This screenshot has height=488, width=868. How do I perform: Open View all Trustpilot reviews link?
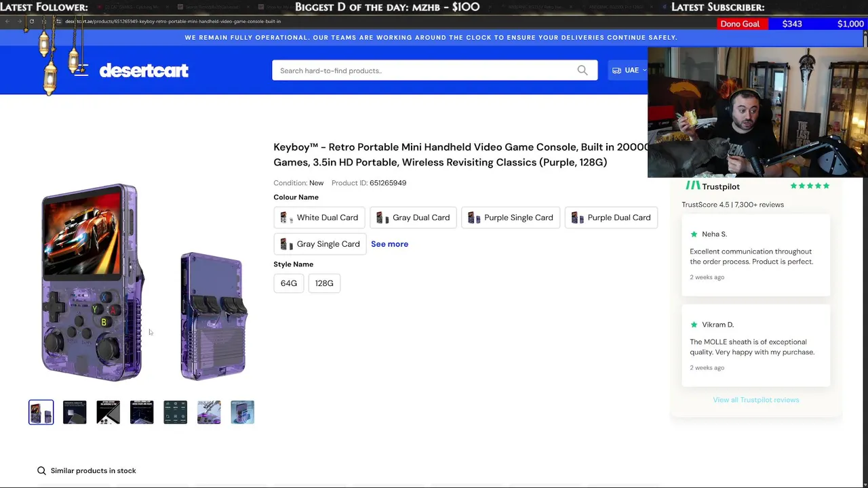[755, 400]
